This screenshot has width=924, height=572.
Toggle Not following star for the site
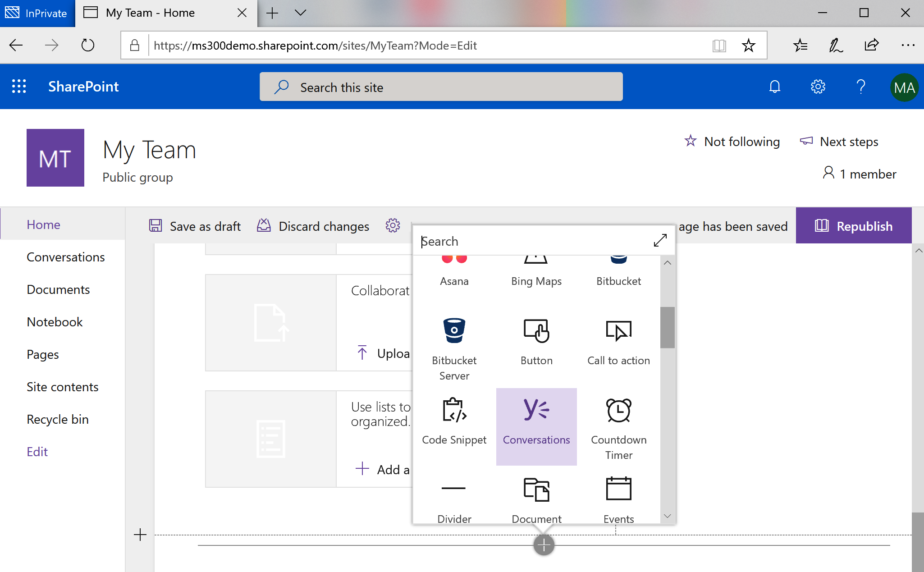[732, 142]
